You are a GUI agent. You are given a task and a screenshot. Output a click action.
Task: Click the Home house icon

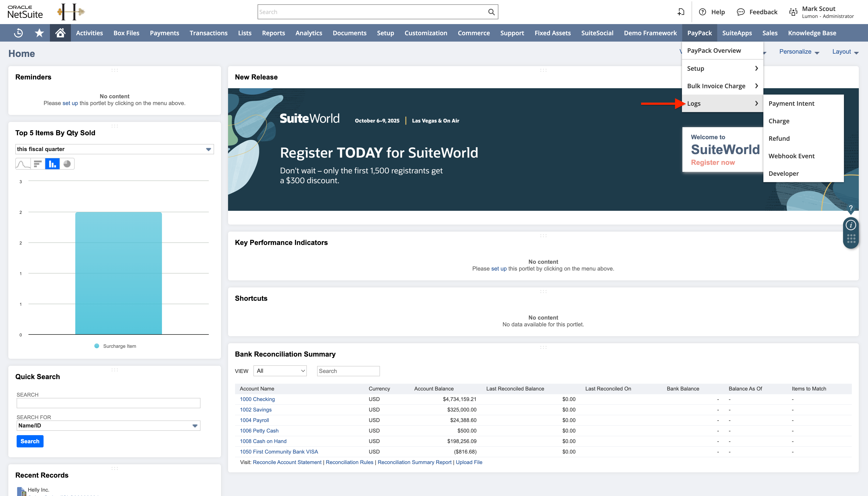pyautogui.click(x=60, y=33)
